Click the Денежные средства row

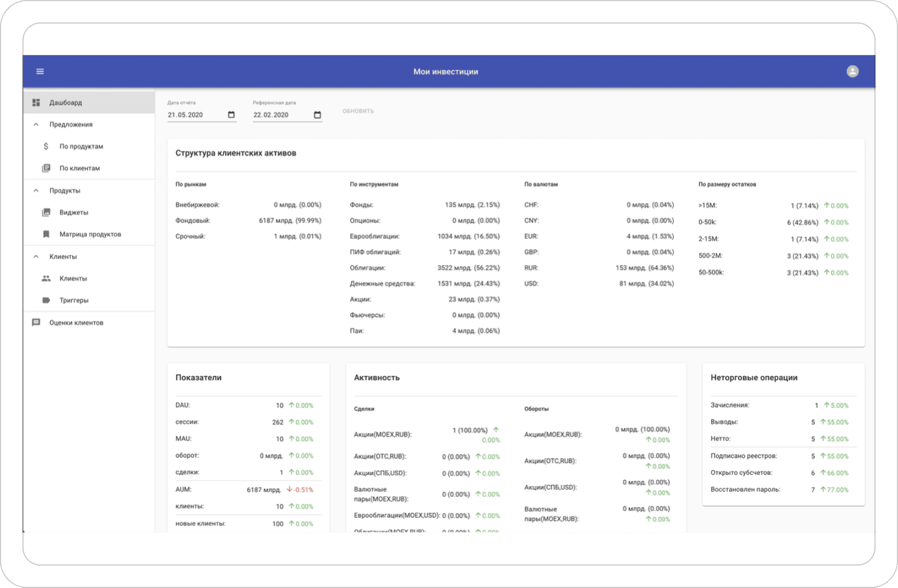425,283
